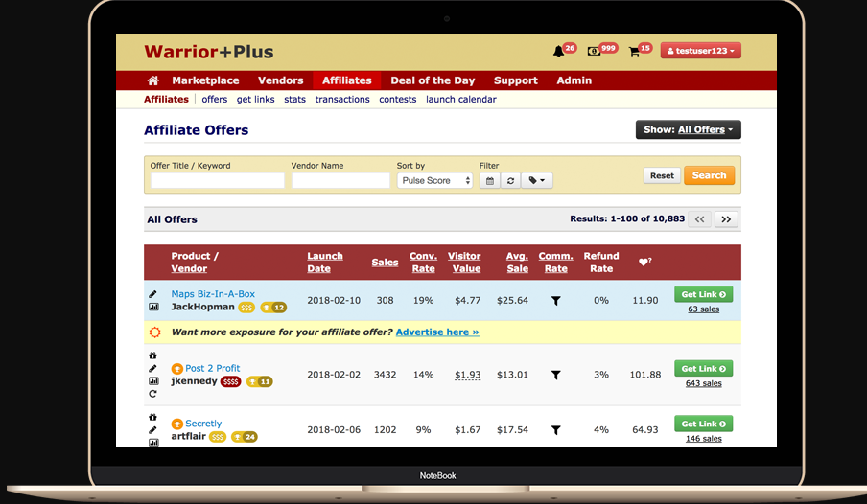Open the 146 sales link
The height and width of the screenshot is (504, 867).
[x=703, y=438]
